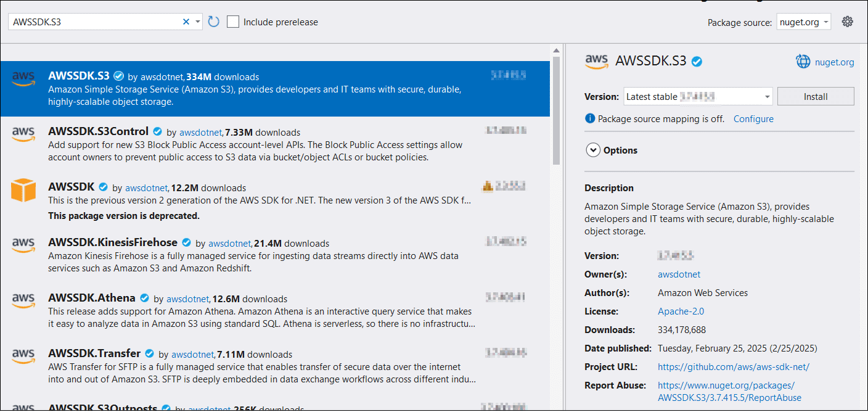This screenshot has height=412, width=868.
Task: Open package manager settings gear
Action: (848, 22)
